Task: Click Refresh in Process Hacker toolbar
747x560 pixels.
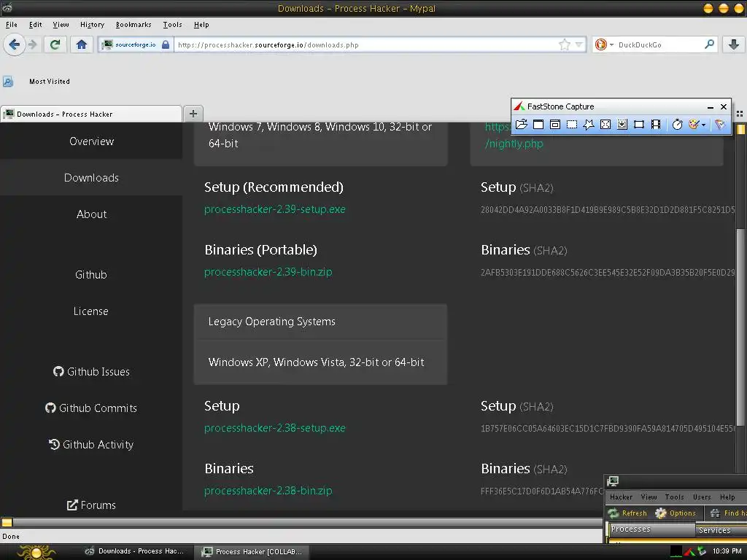Action: click(627, 513)
